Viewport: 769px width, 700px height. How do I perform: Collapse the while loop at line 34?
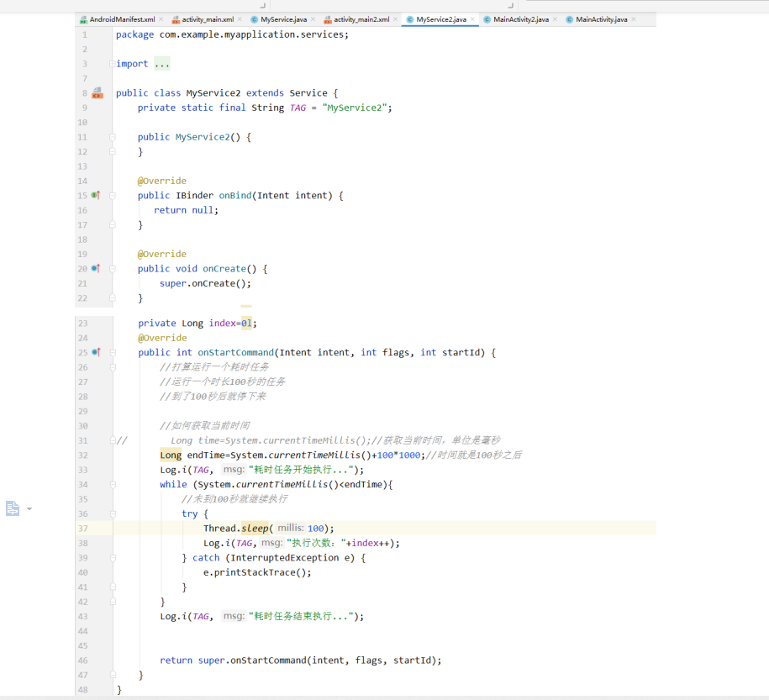[113, 484]
